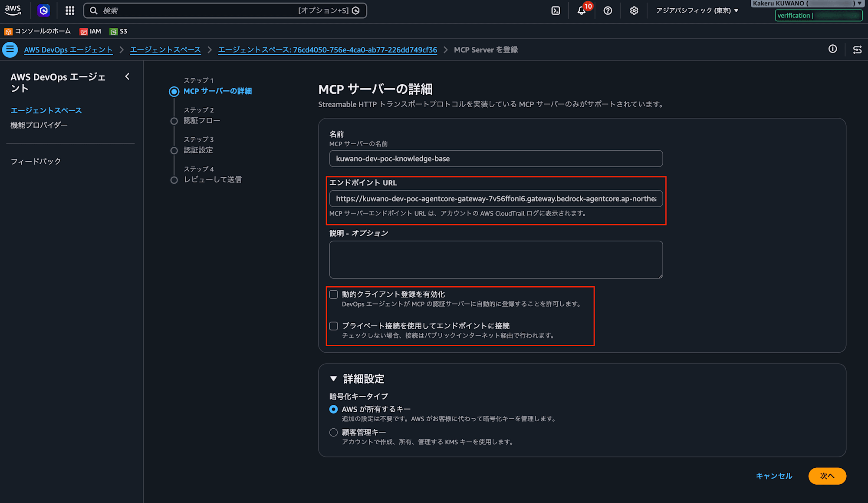Viewport: 868px width, 503px height.
Task: Open the Asia Pacific Tokyo region dropdown
Action: click(697, 10)
